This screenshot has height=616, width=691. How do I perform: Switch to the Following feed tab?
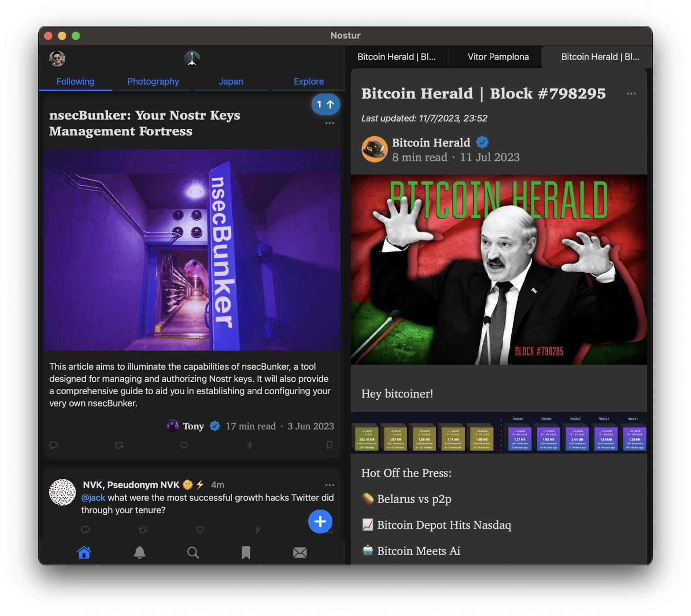[75, 81]
